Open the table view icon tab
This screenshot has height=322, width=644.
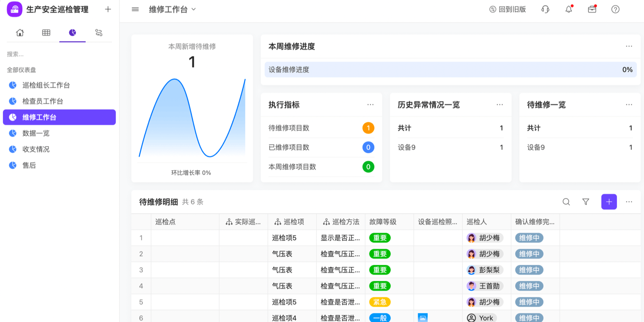point(46,33)
